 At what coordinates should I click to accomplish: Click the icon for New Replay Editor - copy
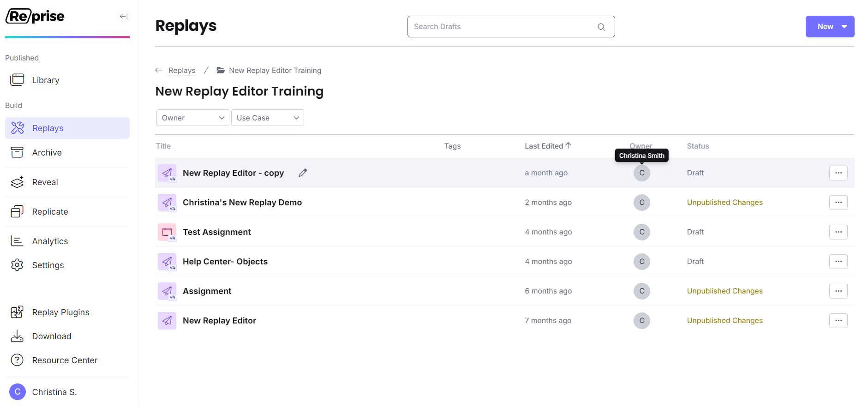(167, 173)
